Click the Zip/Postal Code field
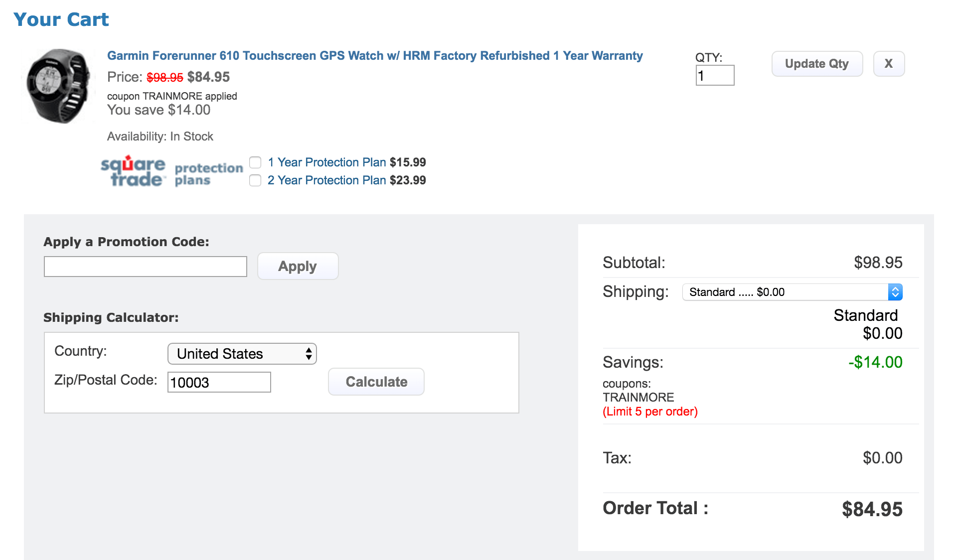This screenshot has width=953, height=560. point(219,382)
